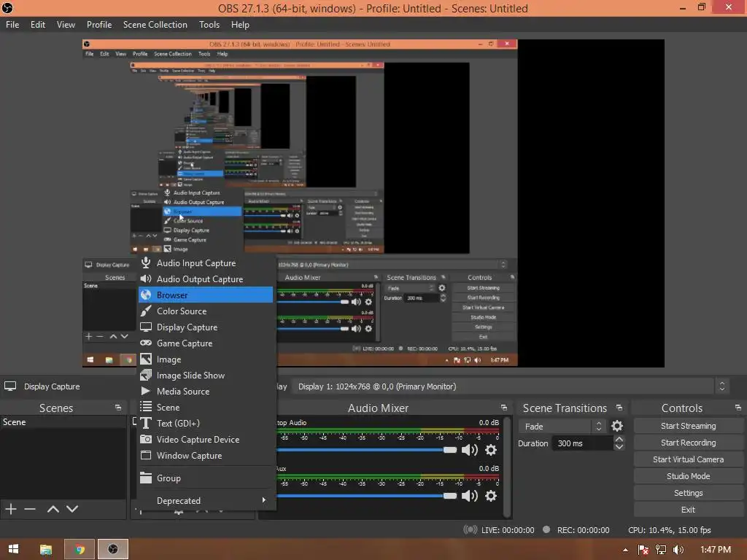Click Start Recording
Screen dimensions: 747x560
[689, 443]
